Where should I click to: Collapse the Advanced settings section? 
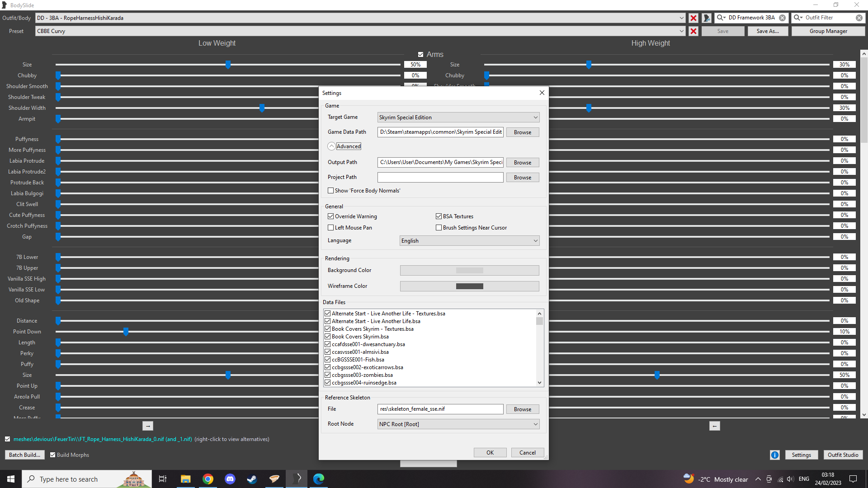point(331,146)
